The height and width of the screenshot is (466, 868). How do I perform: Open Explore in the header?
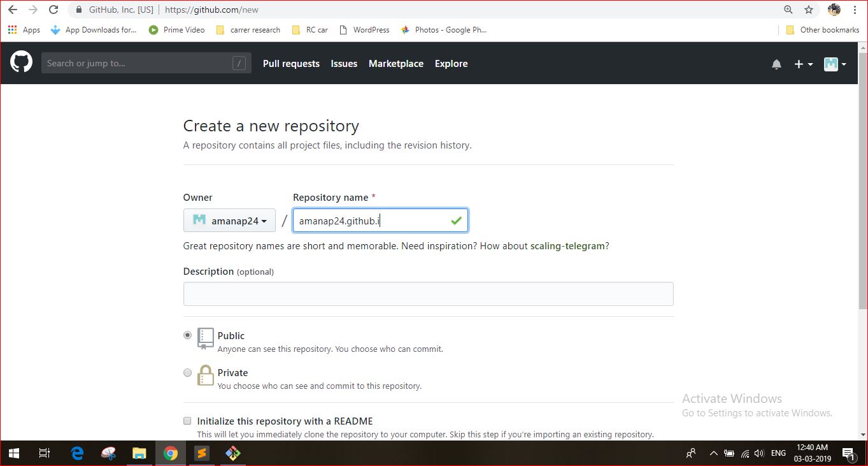point(452,64)
